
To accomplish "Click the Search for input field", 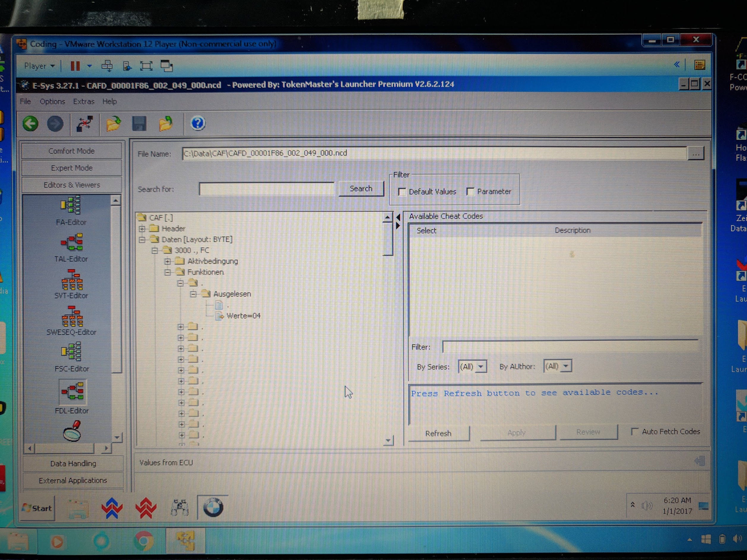I will pos(267,189).
